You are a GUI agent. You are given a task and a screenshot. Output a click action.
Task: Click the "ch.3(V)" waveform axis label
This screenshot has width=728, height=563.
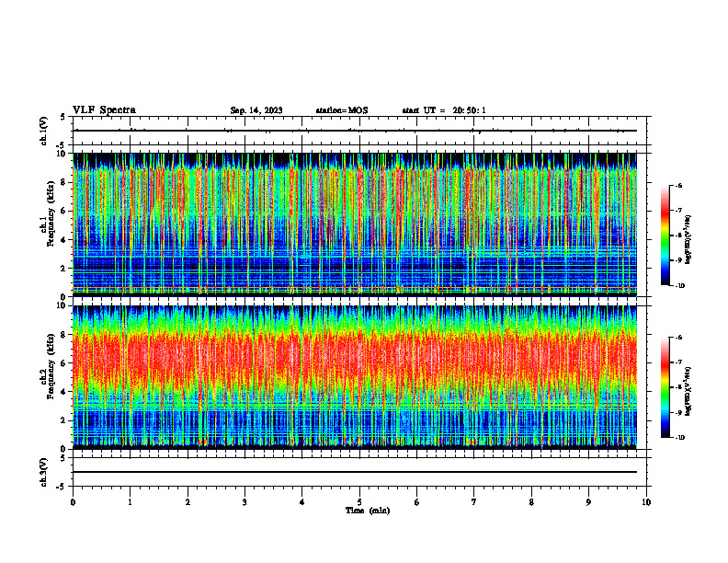click(x=44, y=472)
